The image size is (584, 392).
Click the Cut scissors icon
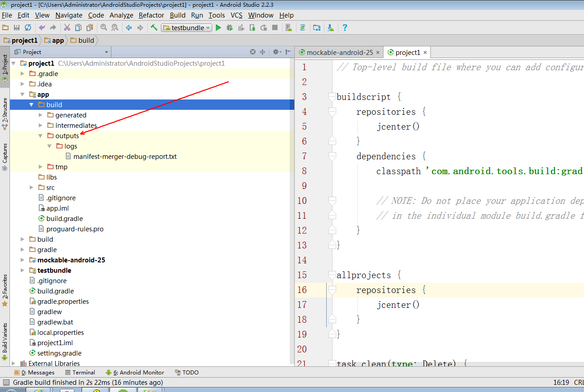[67, 27]
